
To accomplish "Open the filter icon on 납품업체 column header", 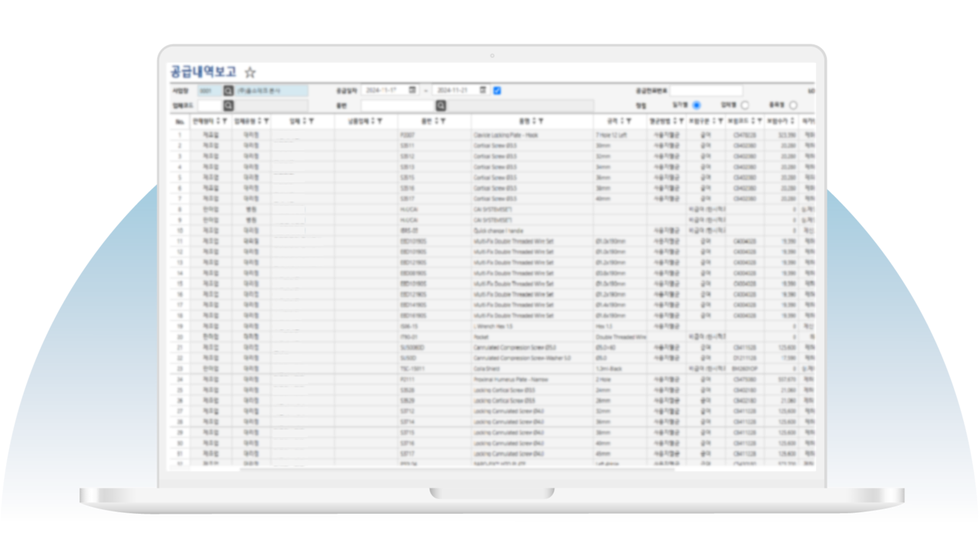I will coord(381,121).
